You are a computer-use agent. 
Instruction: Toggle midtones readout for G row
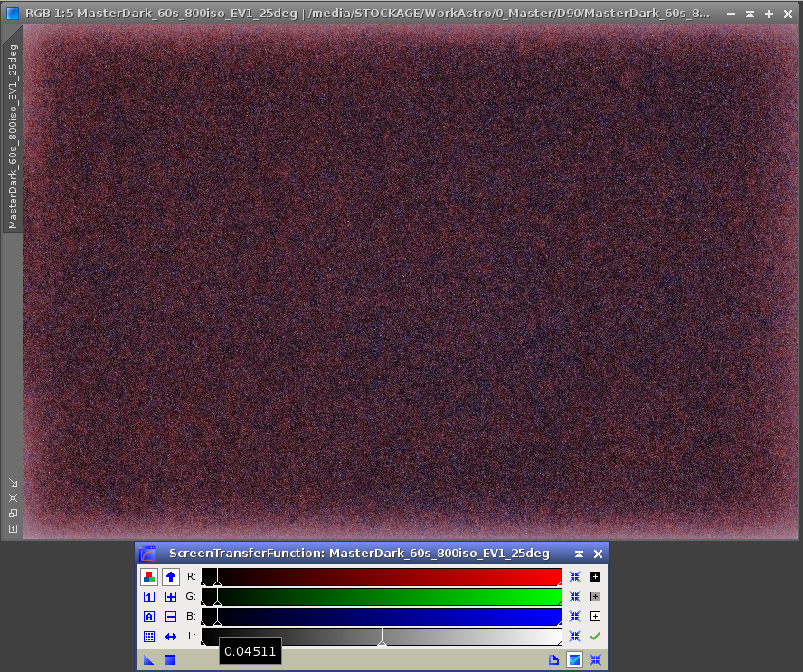(x=595, y=597)
